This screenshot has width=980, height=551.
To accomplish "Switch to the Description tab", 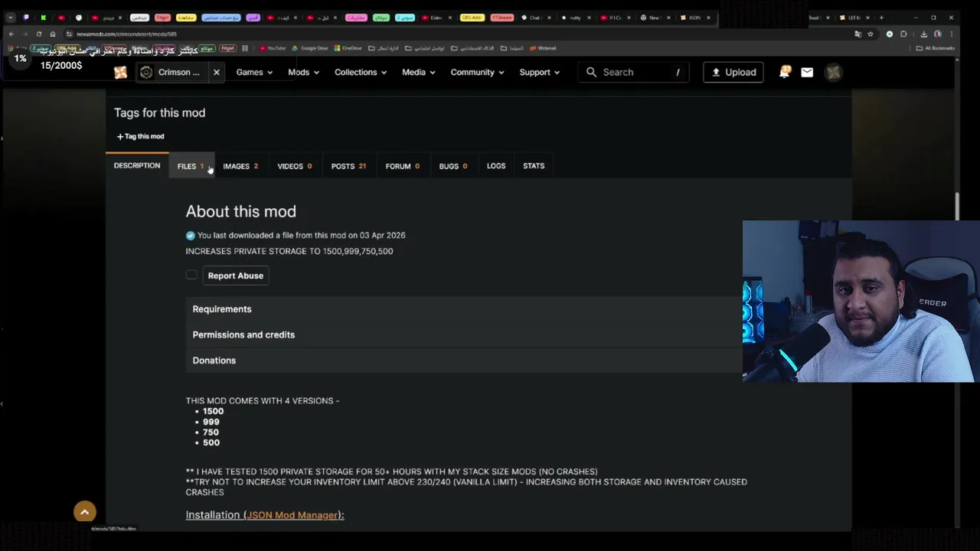I will click(137, 165).
